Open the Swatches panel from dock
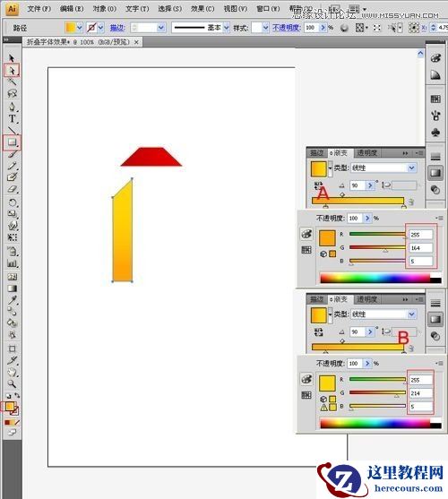This screenshot has width=448, height=499. click(x=435, y=99)
